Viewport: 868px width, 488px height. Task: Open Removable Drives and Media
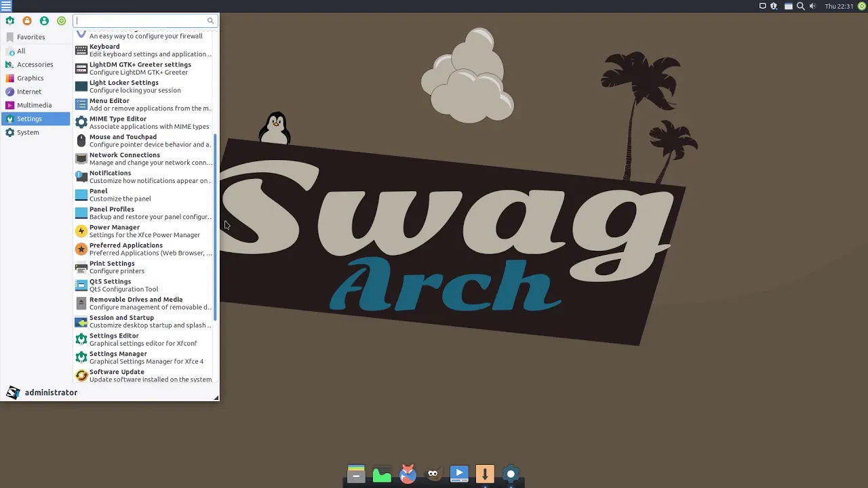point(143,304)
